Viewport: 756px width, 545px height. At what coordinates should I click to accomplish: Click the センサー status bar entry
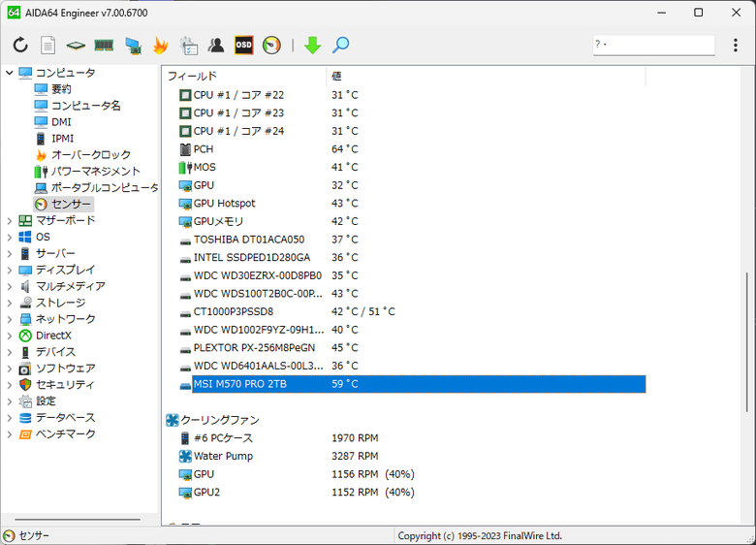pyautogui.click(x=26, y=536)
